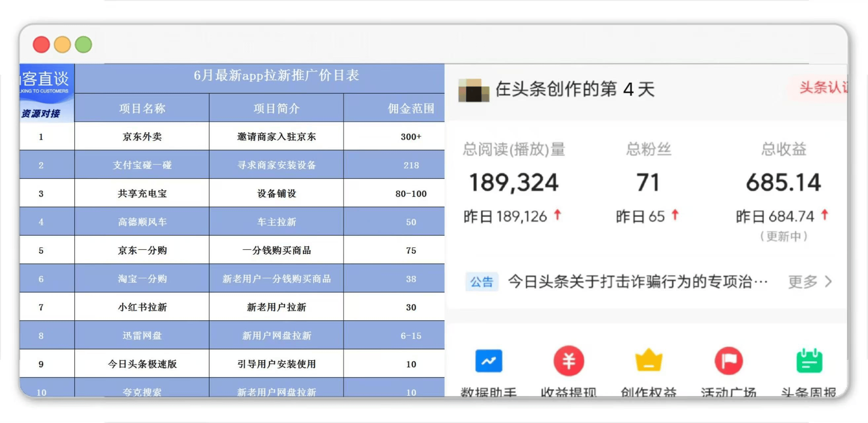Viewport: 868px width, 423px height.
Task: Click 昨日 65 fans stat
Action: [x=647, y=216]
